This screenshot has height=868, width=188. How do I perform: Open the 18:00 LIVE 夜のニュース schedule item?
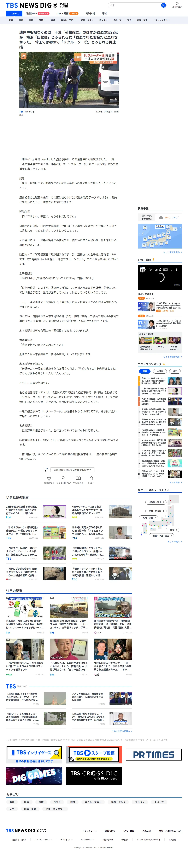coord(160,307)
